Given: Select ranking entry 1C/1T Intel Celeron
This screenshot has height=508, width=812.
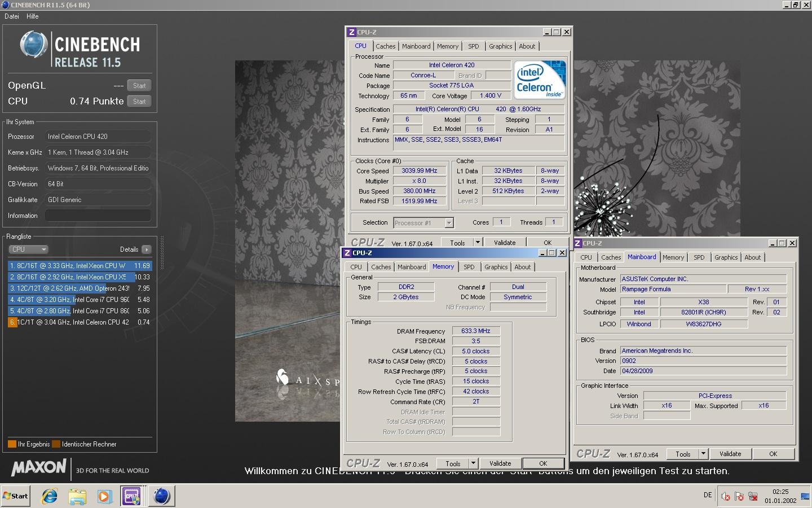Looking at the screenshot, I should (x=80, y=322).
